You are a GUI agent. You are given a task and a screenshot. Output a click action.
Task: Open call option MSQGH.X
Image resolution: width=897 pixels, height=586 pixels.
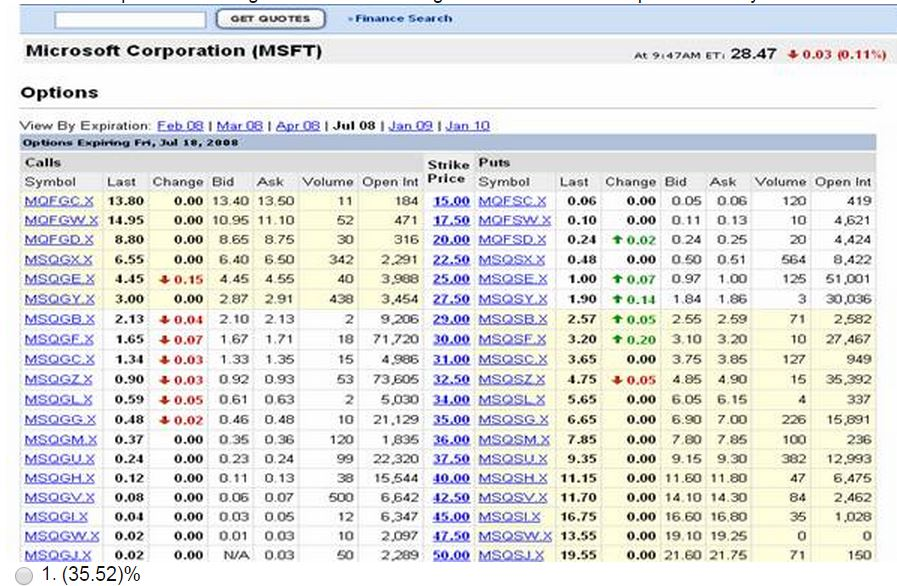pyautogui.click(x=59, y=478)
